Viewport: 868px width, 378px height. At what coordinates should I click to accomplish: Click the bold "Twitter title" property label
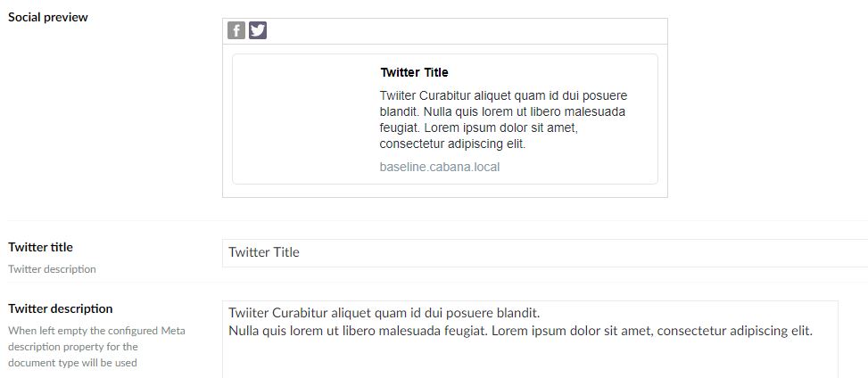pos(40,247)
